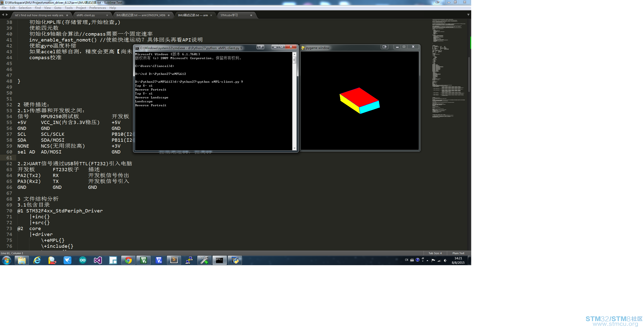Click cmd window scrollbar down arrow

click(x=295, y=148)
